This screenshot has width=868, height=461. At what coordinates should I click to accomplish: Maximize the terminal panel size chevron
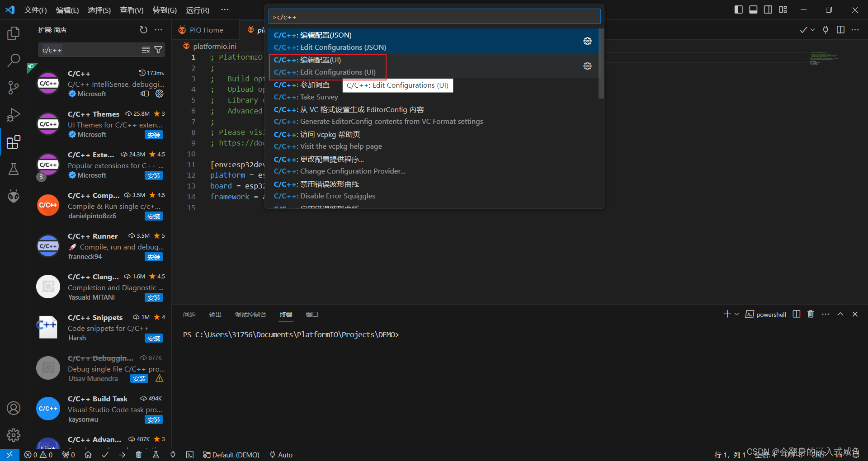[840, 314]
